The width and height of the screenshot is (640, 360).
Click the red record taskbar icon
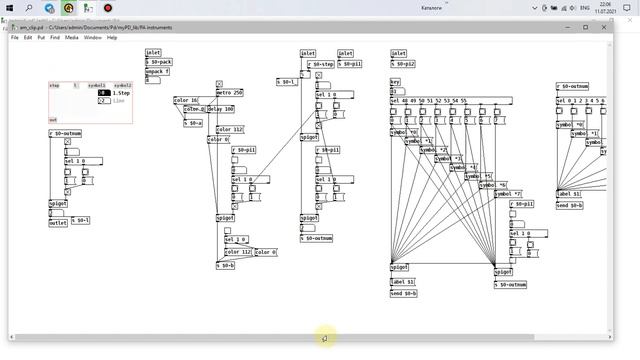click(108, 8)
